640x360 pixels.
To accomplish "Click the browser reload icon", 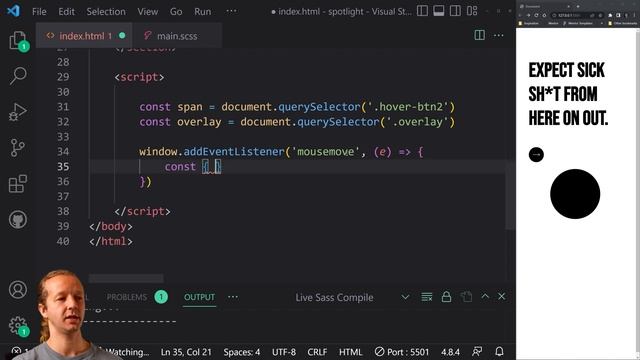I will (536, 15).
